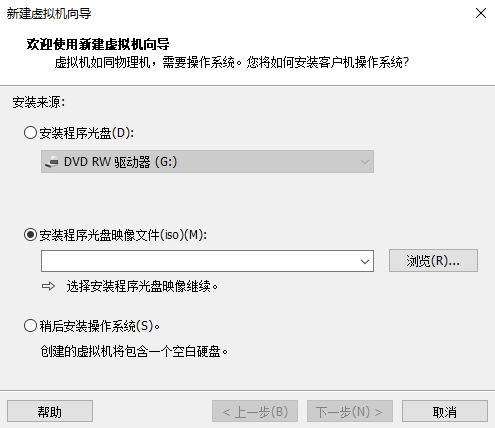495x428 pixels.
Task: Select the 安装程序光盘映像文件(iso) radio option
Action: (x=30, y=235)
